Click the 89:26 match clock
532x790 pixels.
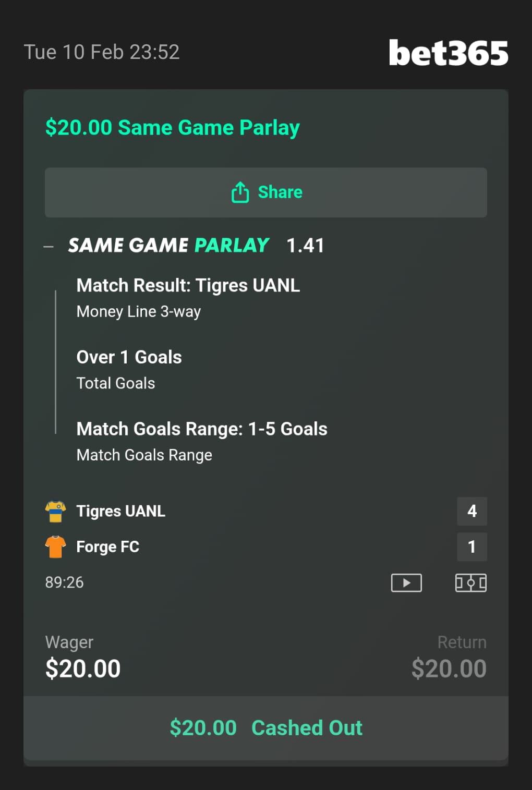click(x=64, y=582)
